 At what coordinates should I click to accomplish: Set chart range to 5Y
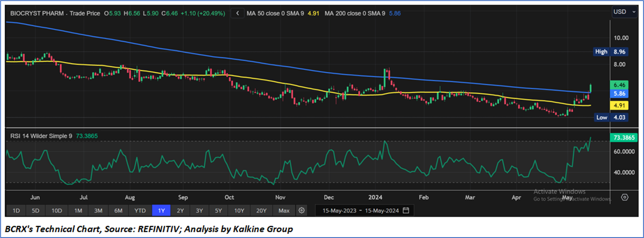(x=218, y=211)
